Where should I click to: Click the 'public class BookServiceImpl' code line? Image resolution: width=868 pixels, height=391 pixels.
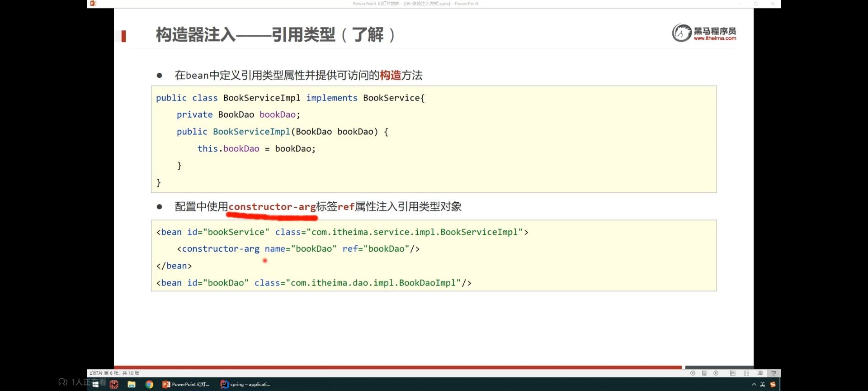[290, 98]
